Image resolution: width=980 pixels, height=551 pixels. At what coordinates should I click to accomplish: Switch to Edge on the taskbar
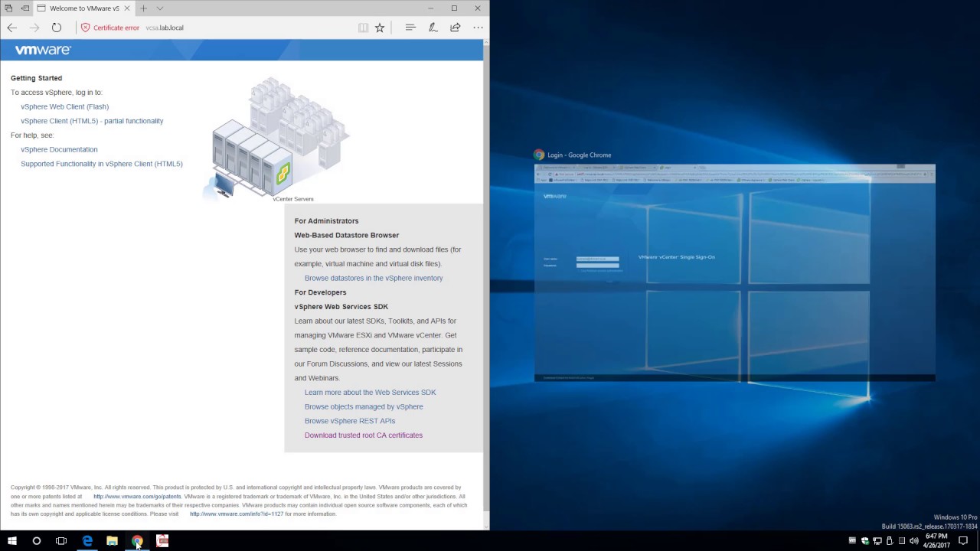87,541
